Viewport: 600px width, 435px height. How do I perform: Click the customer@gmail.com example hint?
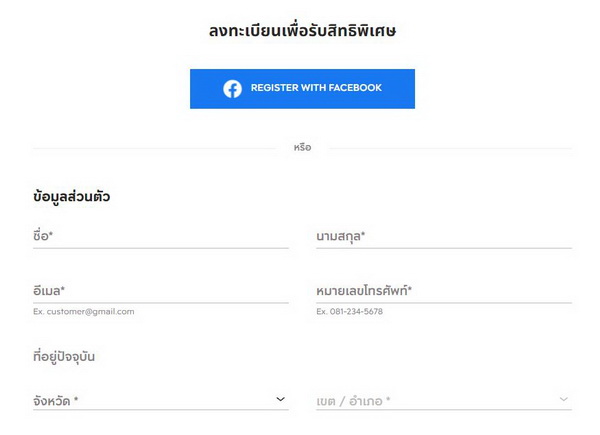click(x=84, y=312)
